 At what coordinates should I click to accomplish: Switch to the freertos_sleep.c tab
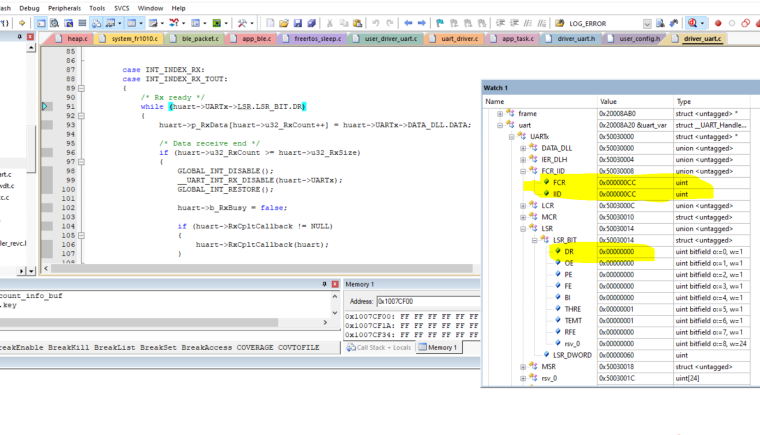(315, 38)
